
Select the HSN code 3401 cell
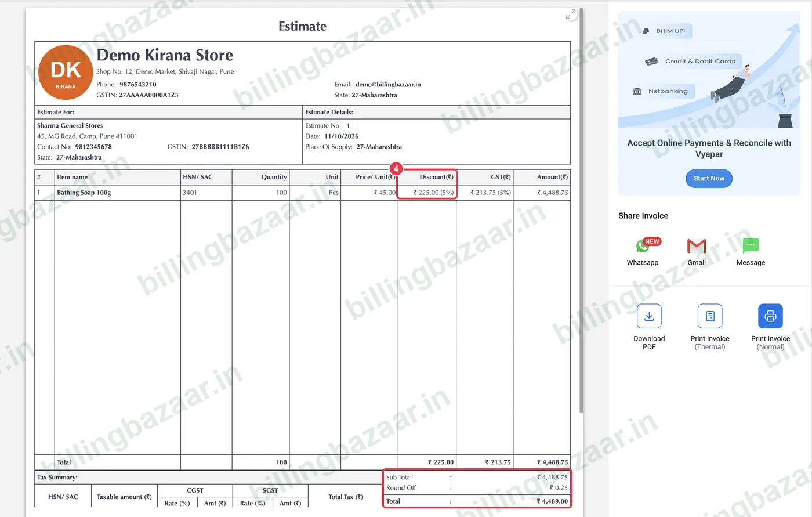point(206,193)
